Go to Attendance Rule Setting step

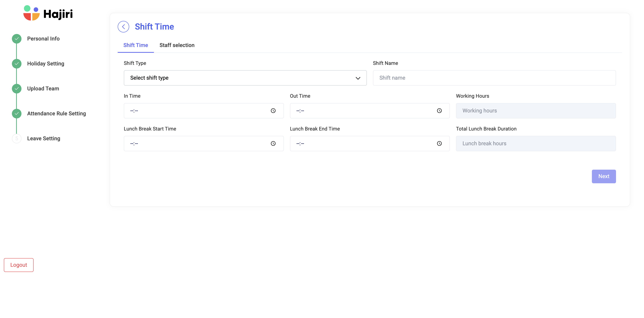click(x=57, y=113)
